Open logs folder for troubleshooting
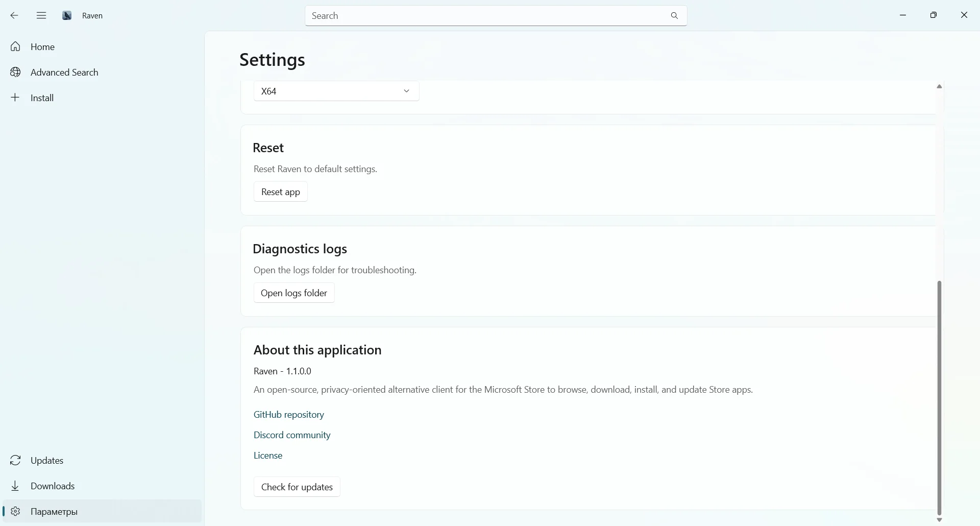The image size is (980, 526). click(294, 293)
